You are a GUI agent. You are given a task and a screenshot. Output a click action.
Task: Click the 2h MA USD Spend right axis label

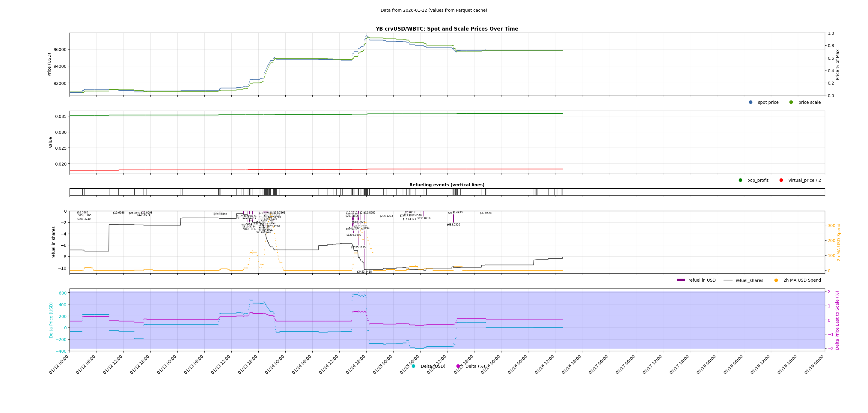pos(839,242)
